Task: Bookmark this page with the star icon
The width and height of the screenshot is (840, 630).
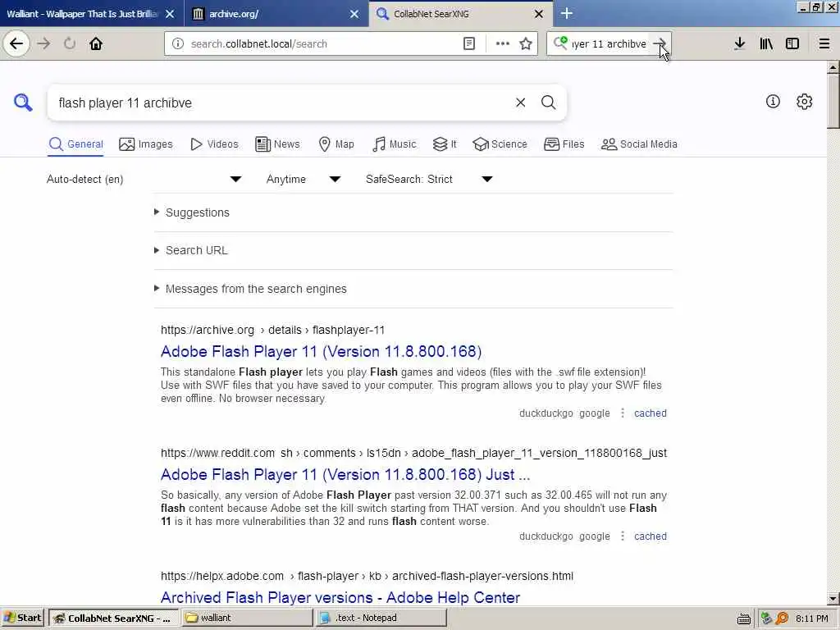Action: [x=526, y=44]
